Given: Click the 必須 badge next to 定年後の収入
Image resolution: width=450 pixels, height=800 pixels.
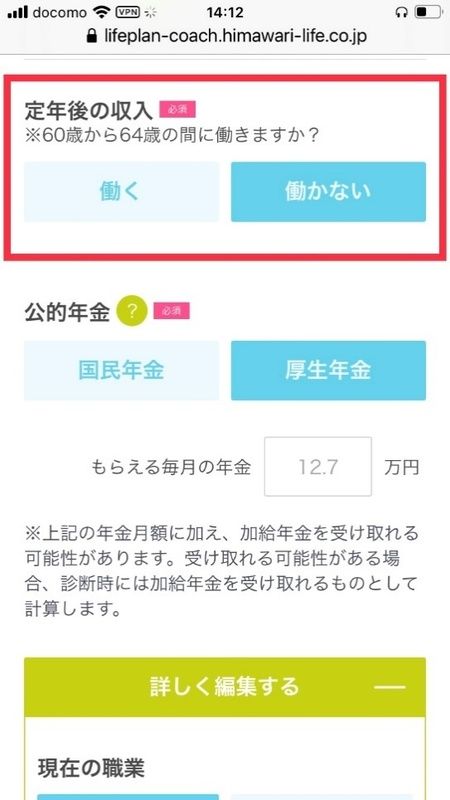Looking at the screenshot, I should tap(178, 109).
